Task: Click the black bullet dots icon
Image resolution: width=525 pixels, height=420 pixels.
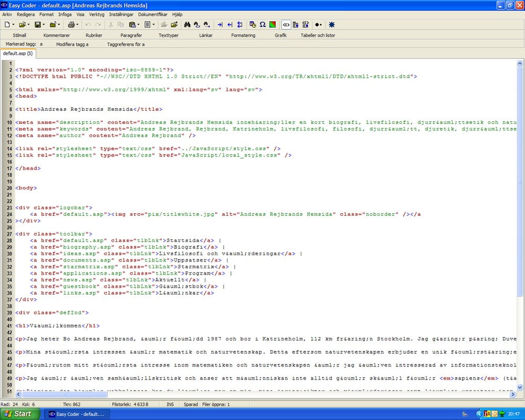Action: 319,25
